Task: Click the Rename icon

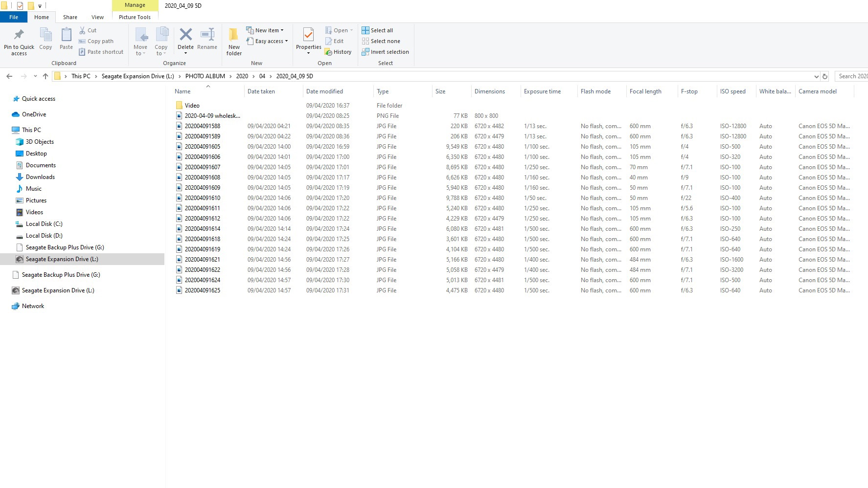Action: (x=207, y=34)
